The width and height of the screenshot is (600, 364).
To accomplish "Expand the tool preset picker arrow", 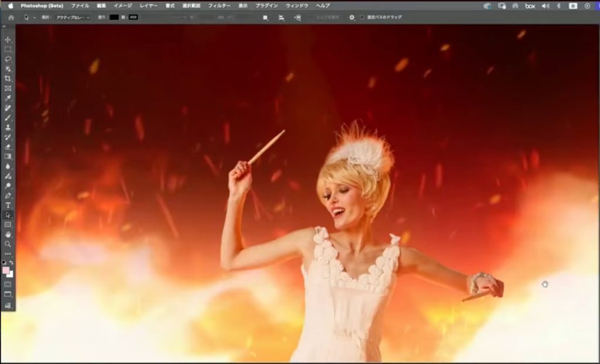I will pos(35,18).
